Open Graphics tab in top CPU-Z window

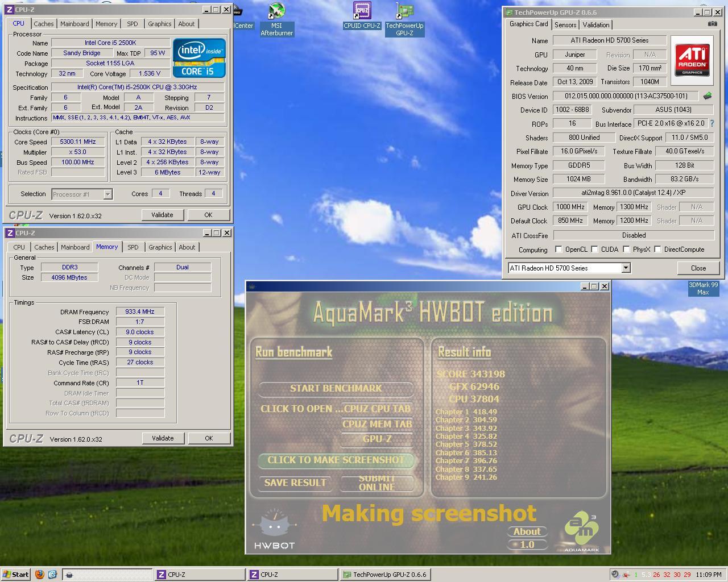coord(159,24)
